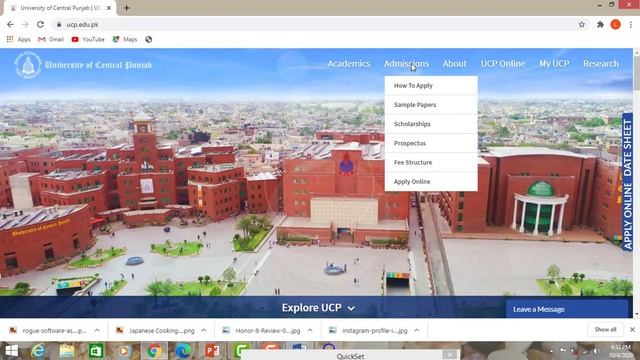
Task: Close the University of Central Punjab tab
Action: 109,8
